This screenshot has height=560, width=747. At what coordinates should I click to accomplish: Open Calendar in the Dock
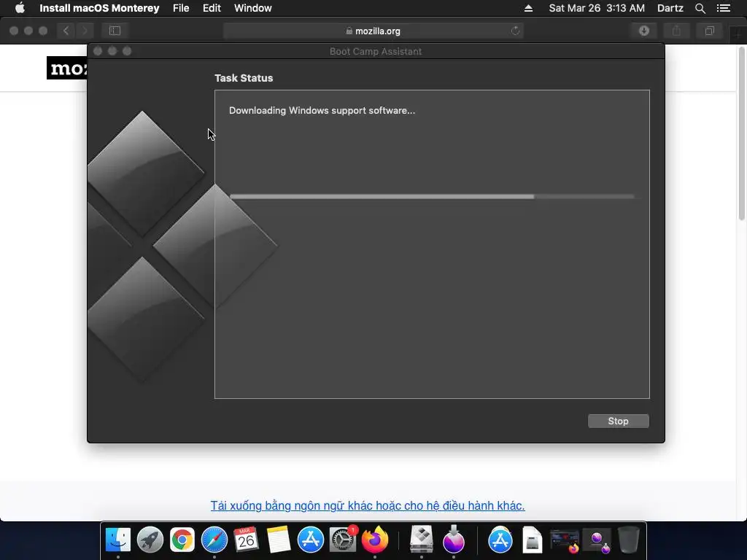[x=247, y=540]
